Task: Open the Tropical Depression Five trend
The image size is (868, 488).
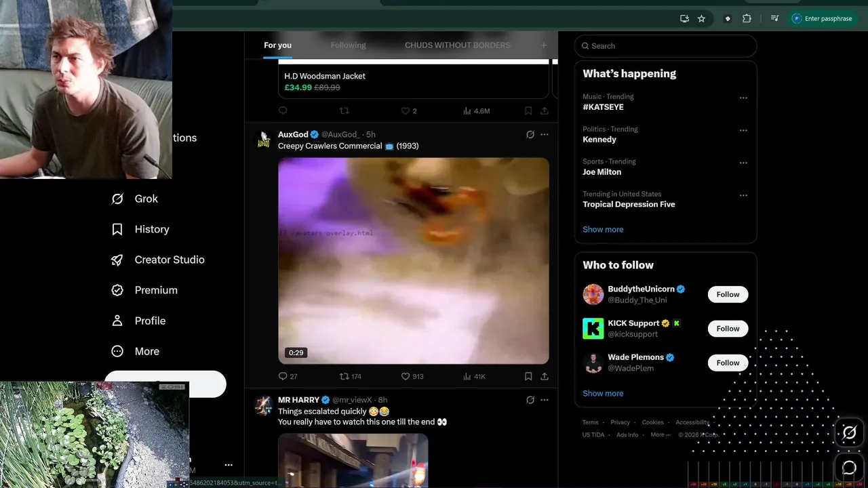Action: pos(629,205)
